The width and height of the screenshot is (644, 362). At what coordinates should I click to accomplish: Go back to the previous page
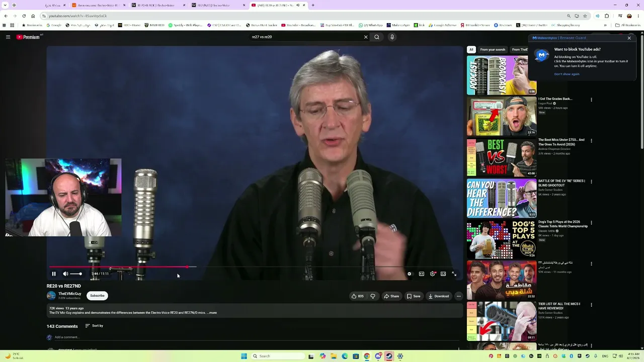click(6, 16)
